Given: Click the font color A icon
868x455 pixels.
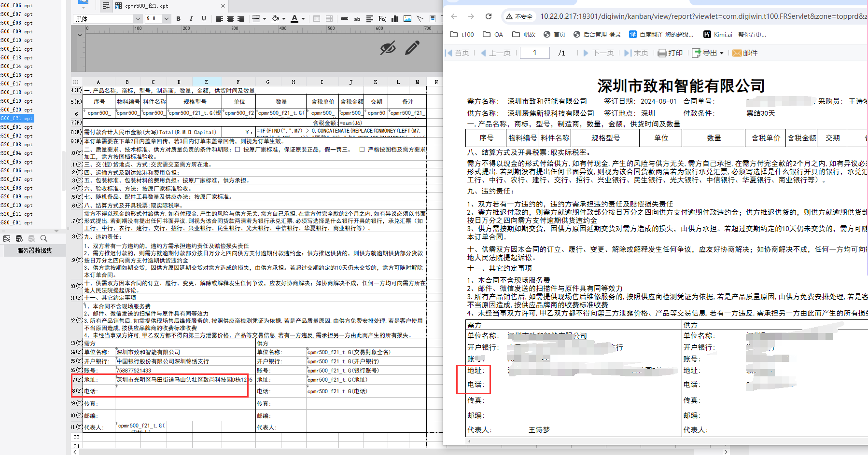Looking at the screenshot, I should point(294,19).
